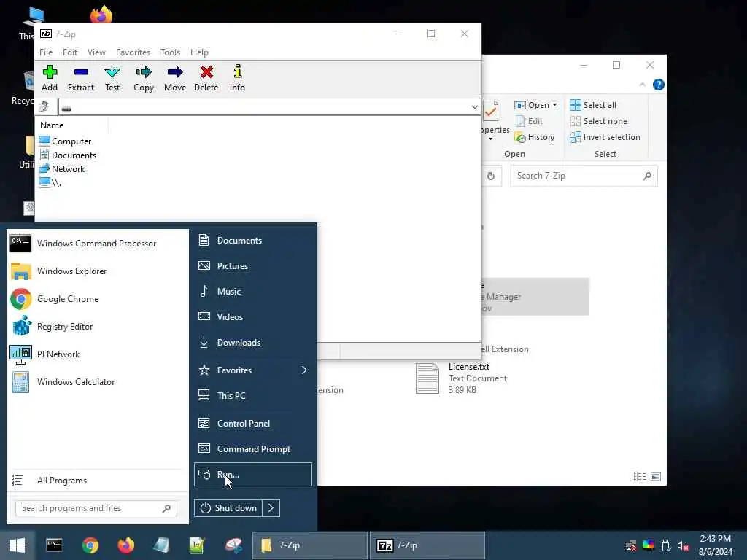Launch Google Chrome from Start menu

click(x=97, y=299)
